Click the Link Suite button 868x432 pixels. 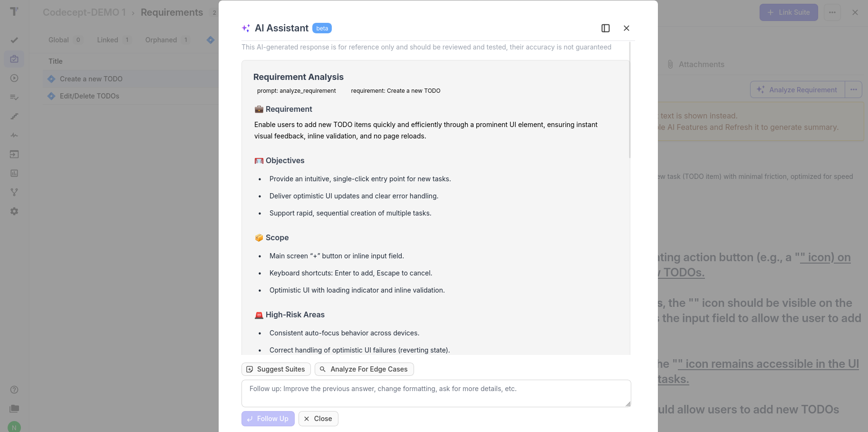[789, 12]
